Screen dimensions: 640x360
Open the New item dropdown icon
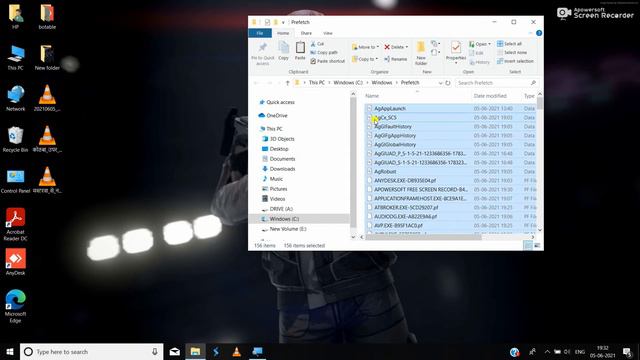pyautogui.click(x=435, y=44)
